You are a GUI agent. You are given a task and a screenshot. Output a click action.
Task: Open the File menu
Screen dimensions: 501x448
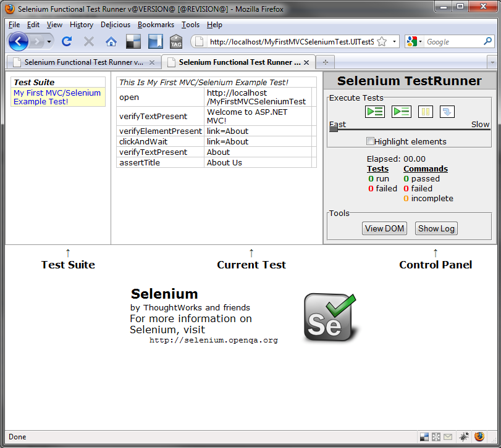coord(14,25)
